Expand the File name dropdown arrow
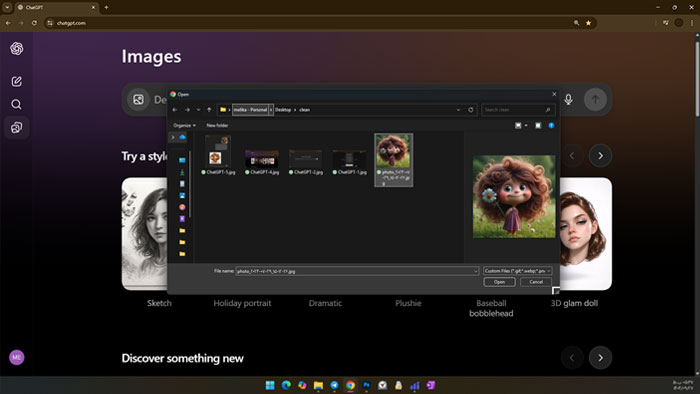This screenshot has height=394, width=700. pyautogui.click(x=475, y=271)
